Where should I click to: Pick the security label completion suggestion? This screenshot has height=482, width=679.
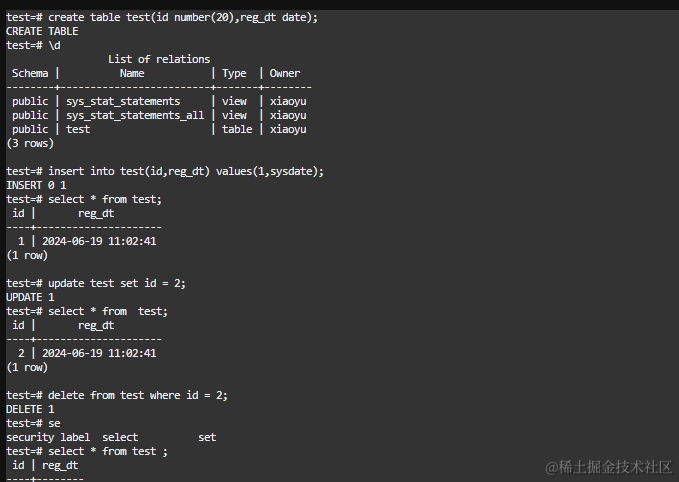click(48, 437)
